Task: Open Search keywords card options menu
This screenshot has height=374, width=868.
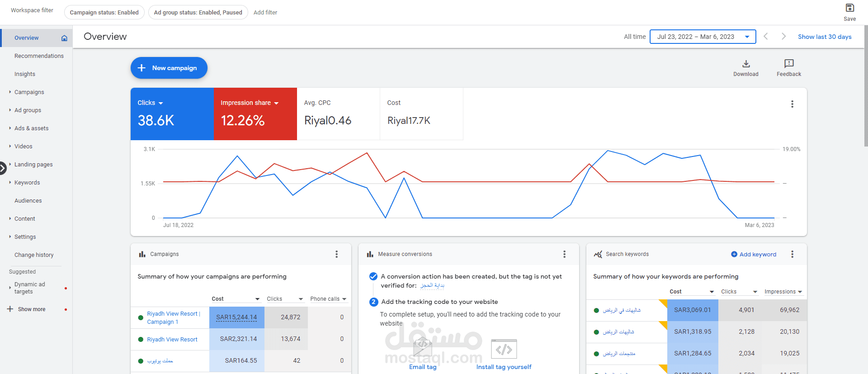Action: [x=792, y=254]
